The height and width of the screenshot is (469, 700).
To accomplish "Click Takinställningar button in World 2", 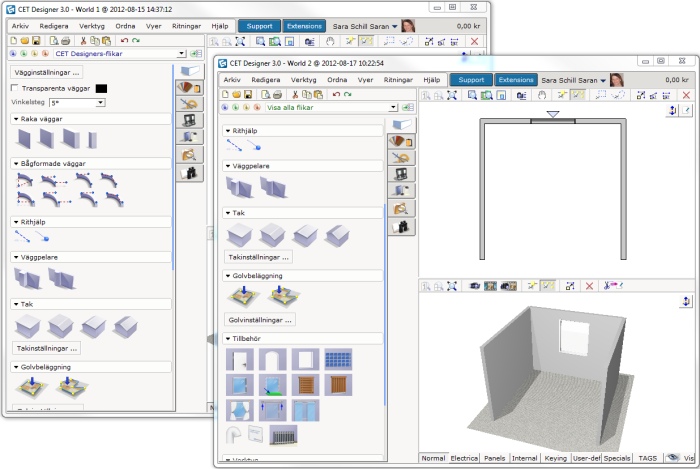I will pyautogui.click(x=258, y=257).
